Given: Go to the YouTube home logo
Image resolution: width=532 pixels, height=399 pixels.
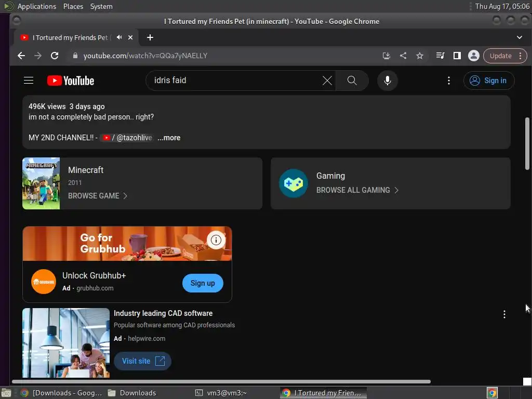Looking at the screenshot, I should pos(71,81).
